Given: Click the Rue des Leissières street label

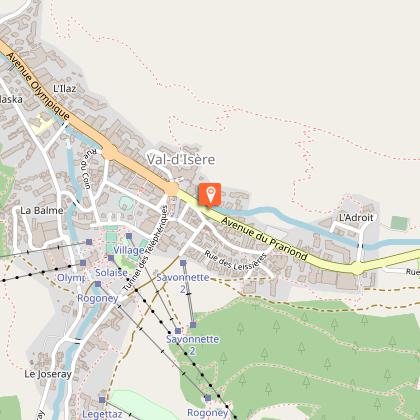Looking at the screenshot, I should click(x=236, y=262).
